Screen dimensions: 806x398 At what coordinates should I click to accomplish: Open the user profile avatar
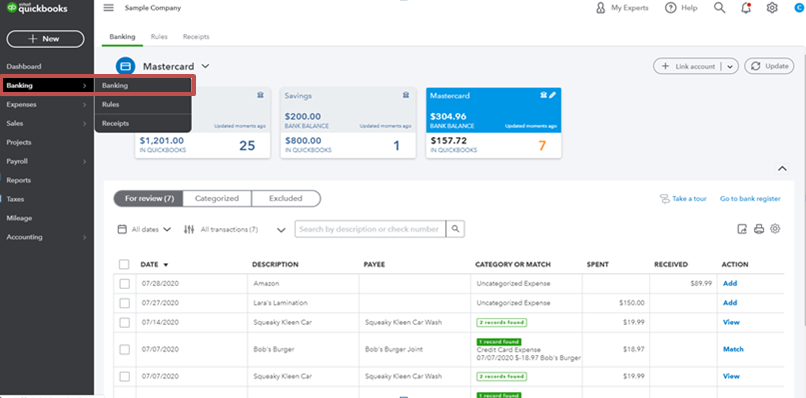point(800,8)
